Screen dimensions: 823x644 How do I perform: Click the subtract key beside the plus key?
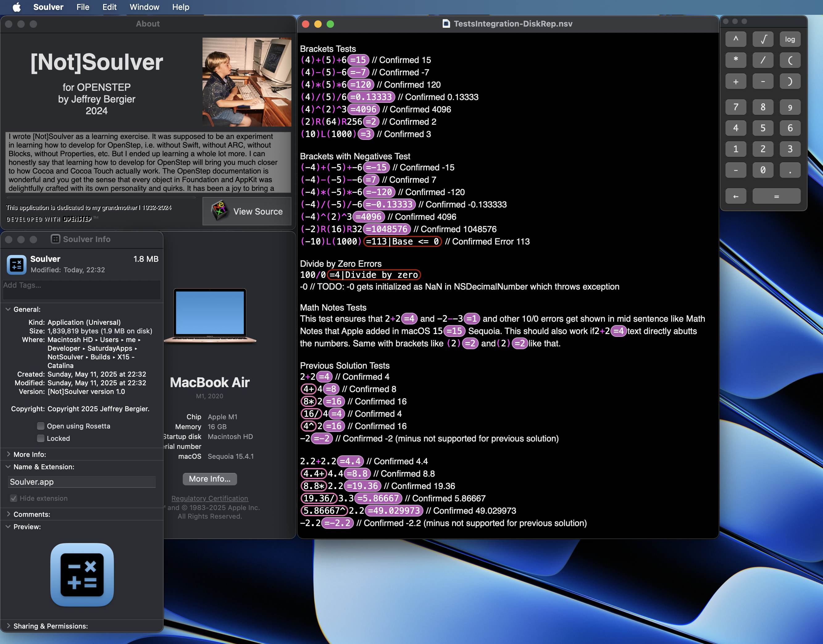[763, 82]
